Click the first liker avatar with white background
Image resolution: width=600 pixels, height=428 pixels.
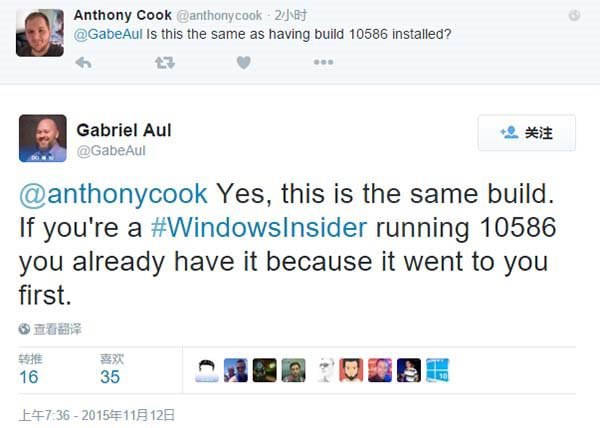pyautogui.click(x=207, y=370)
